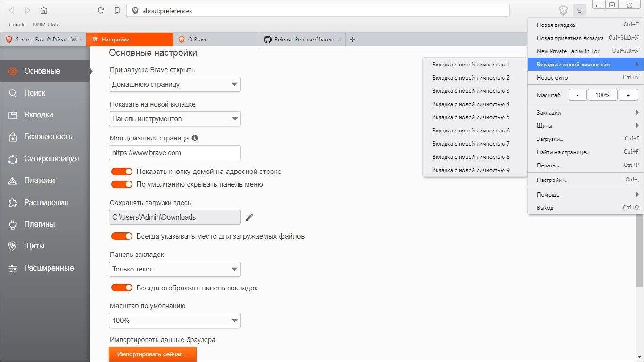The width and height of the screenshot is (644, 362).
Task: Open Безопасность settings section
Action: point(45,137)
